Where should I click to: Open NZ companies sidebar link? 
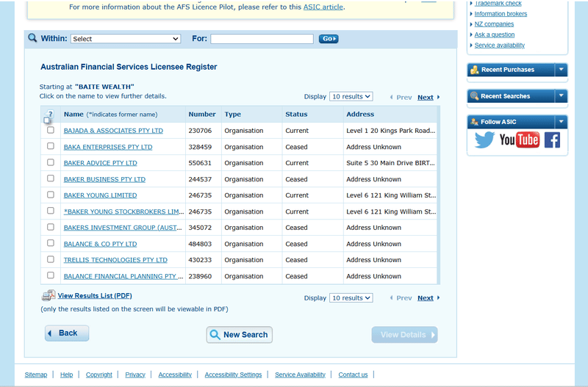494,24
